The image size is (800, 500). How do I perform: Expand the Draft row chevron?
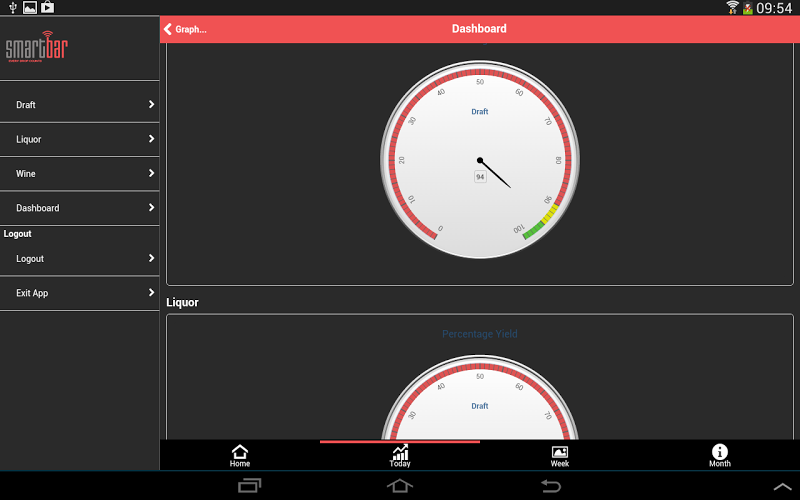(151, 105)
